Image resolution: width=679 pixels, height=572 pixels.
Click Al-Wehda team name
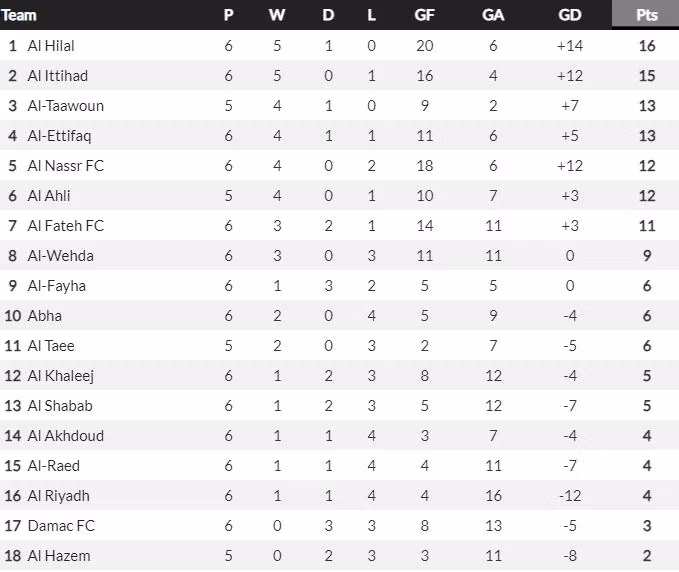[x=61, y=256]
